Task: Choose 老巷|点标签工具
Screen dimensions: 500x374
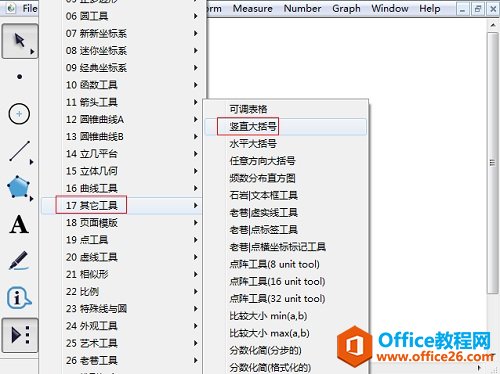Action: (286, 230)
